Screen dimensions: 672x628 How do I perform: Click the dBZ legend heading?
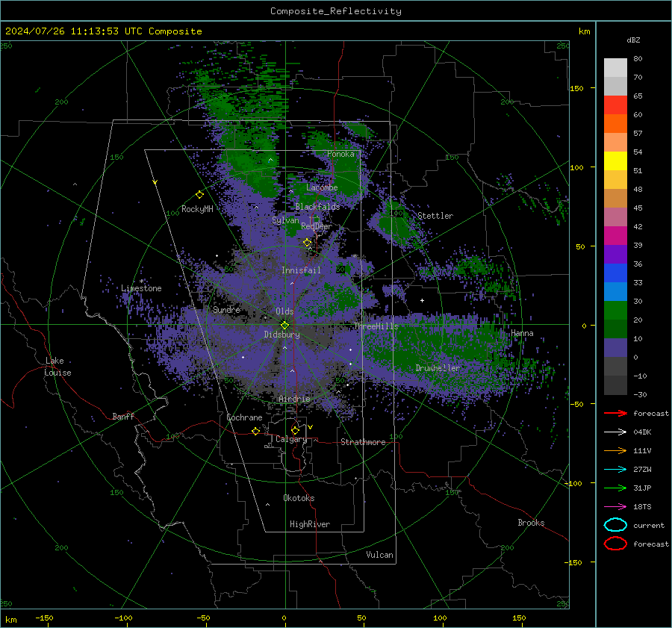(633, 40)
